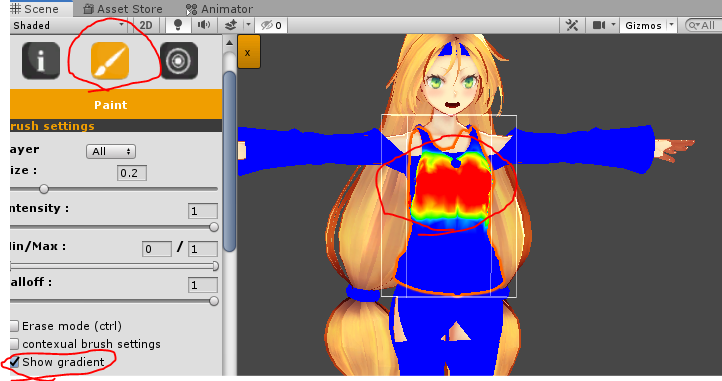Click the panel vertical scrollbar thumb
Screen dimensions: 722x381
[x=229, y=161]
